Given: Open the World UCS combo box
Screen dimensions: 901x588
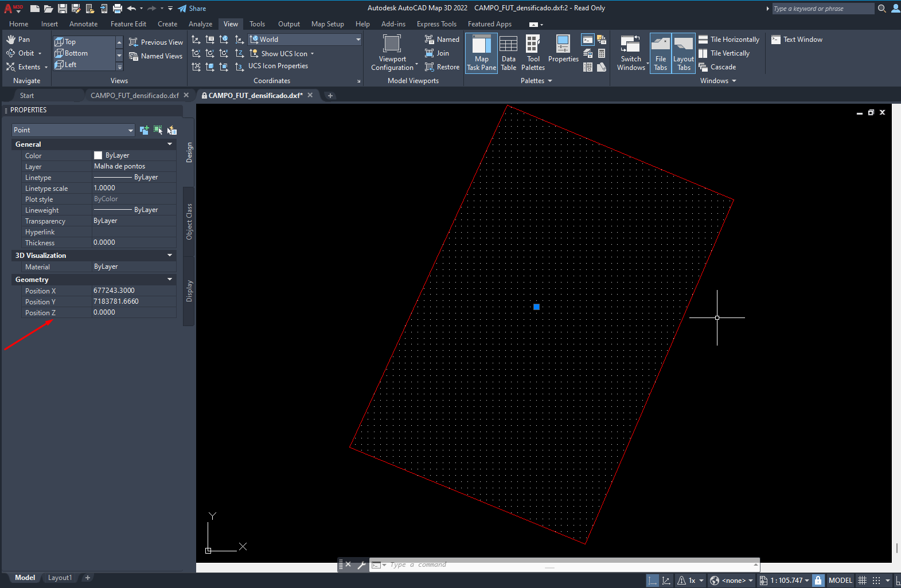Looking at the screenshot, I should point(305,40).
